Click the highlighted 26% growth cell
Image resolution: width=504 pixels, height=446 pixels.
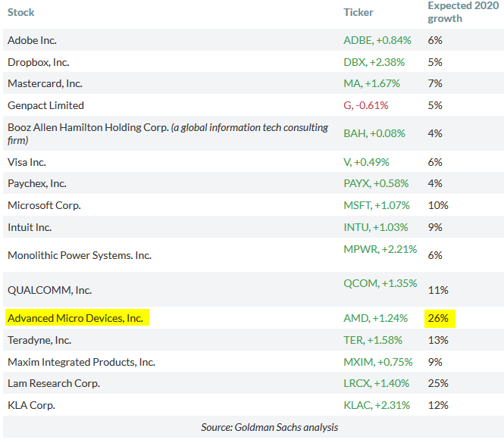438,318
